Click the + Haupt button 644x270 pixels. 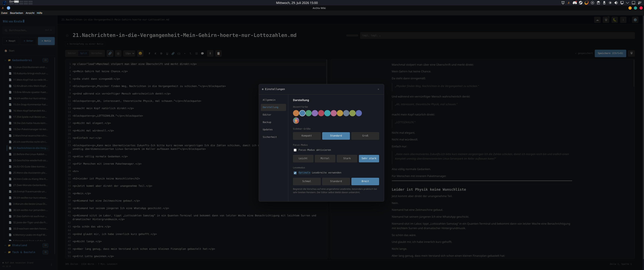coord(11,41)
